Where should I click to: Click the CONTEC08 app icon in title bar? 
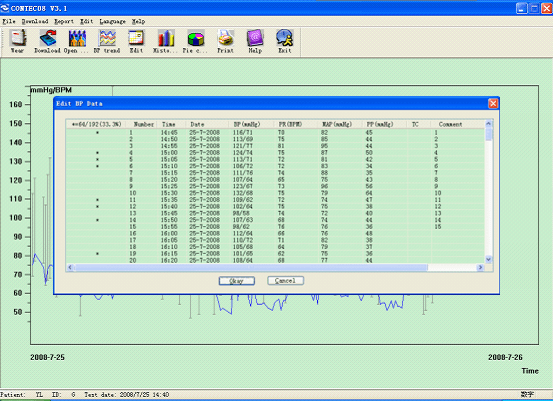click(x=5, y=8)
